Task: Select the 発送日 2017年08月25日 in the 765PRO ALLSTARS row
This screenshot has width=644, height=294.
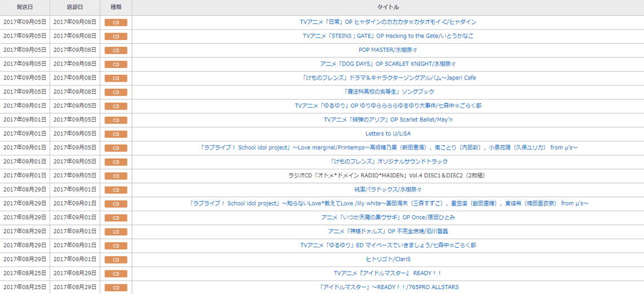Action: tap(25, 287)
